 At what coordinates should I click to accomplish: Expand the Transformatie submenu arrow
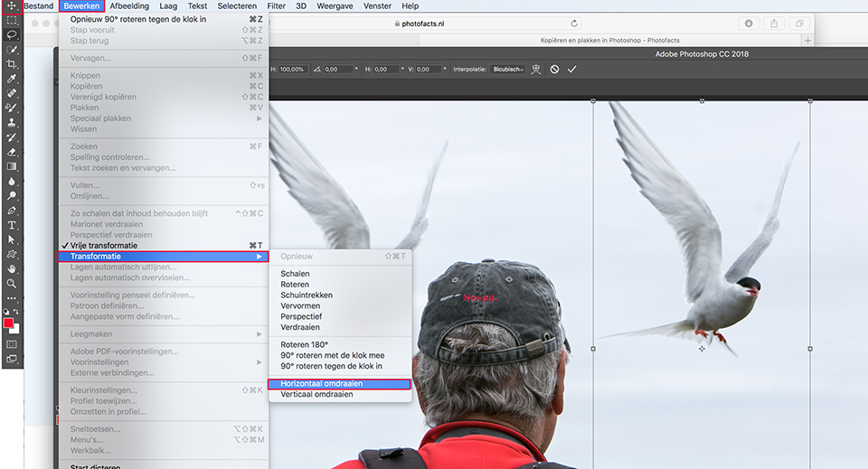(259, 257)
